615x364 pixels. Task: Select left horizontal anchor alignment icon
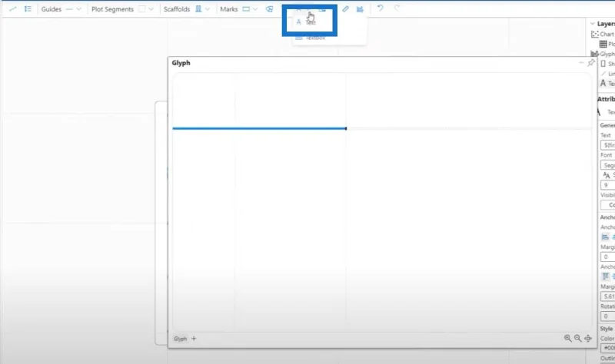605,237
